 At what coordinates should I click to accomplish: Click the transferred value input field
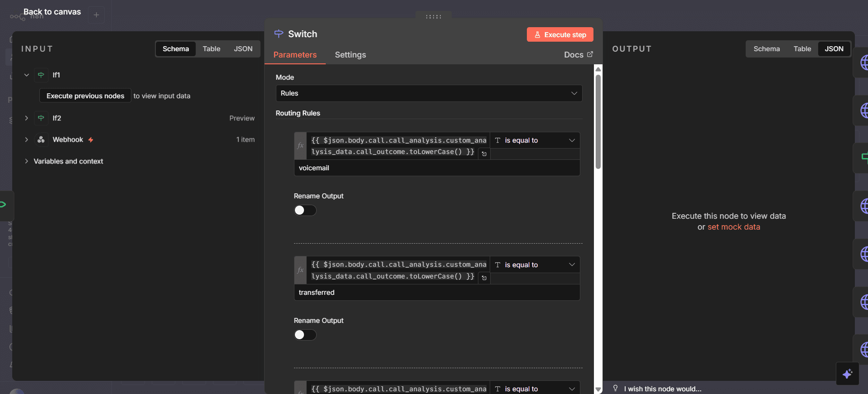(x=437, y=293)
